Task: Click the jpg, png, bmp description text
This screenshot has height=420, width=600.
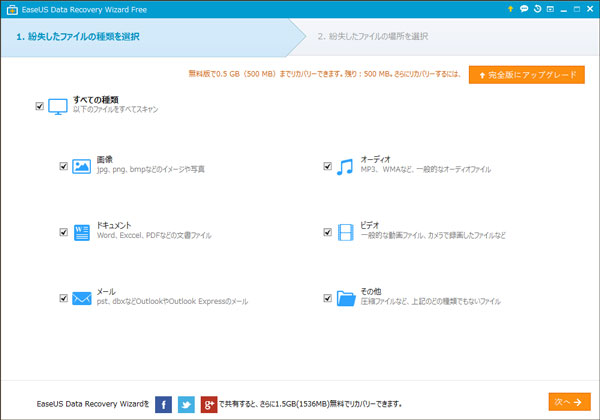Action: coord(150,169)
